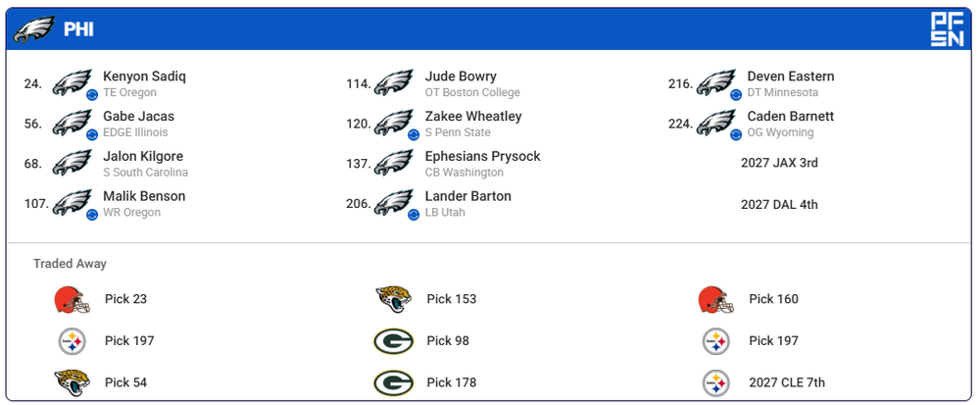
Task: Click the PHI team name header
Action: tap(78, 29)
